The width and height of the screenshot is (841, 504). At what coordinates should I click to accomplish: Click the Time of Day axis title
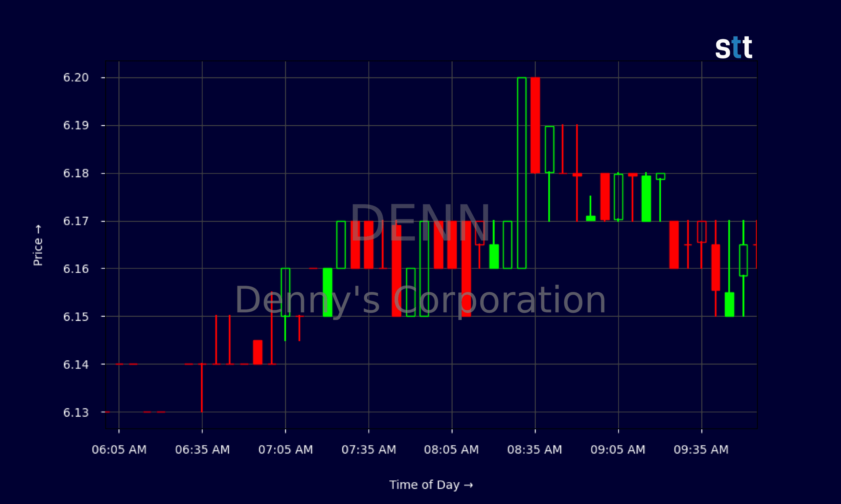431,485
